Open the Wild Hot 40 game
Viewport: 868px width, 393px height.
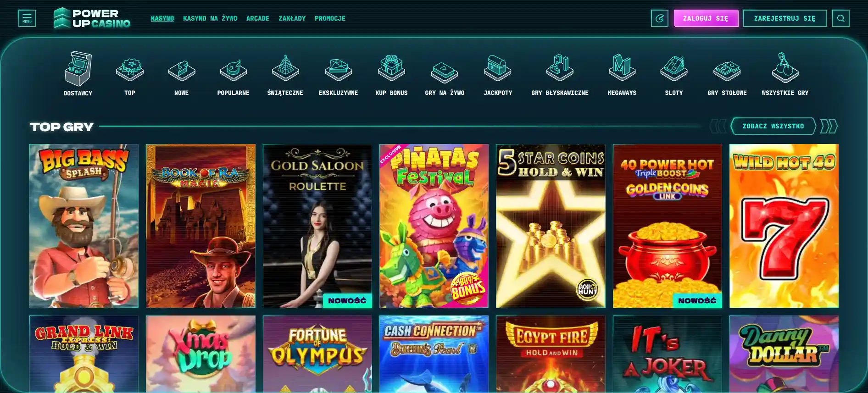784,226
